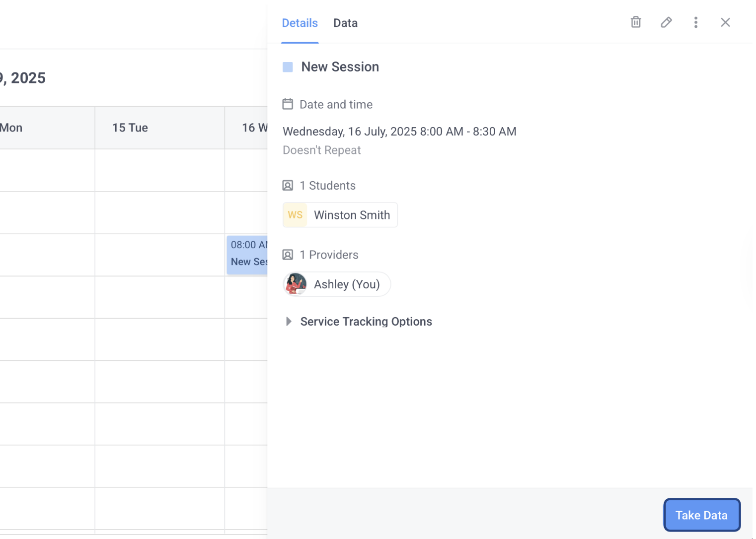The height and width of the screenshot is (539, 756).
Task: Select the 08:00 AM New Session calendar event
Action: point(247,255)
